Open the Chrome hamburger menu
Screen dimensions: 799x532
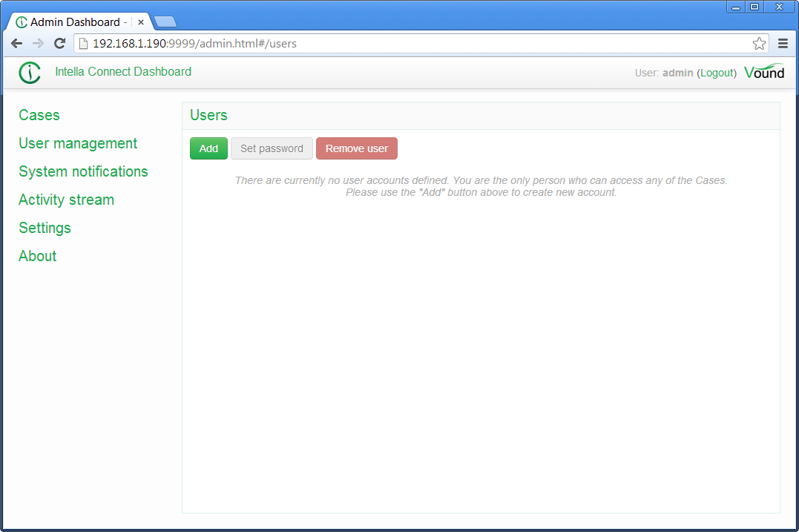783,44
